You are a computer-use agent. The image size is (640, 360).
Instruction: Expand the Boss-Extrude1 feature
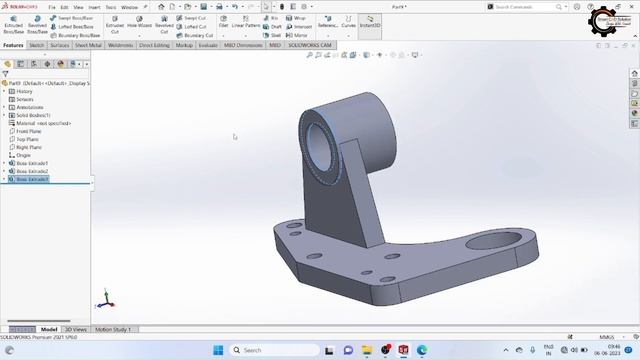coord(4,163)
